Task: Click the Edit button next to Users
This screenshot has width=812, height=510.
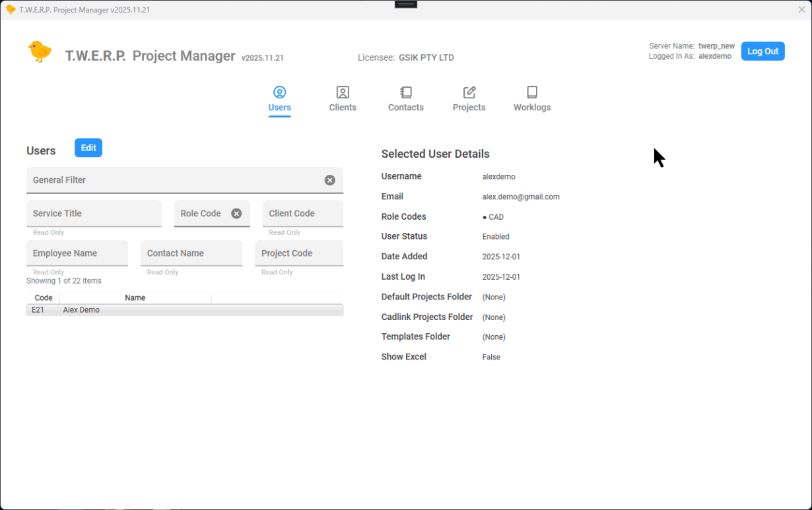Action: 88,148
